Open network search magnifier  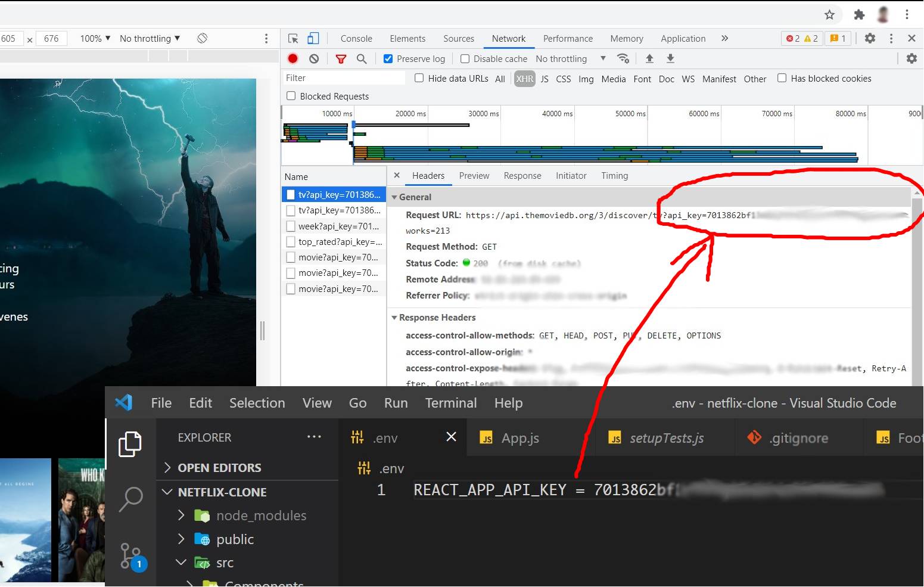(x=362, y=58)
